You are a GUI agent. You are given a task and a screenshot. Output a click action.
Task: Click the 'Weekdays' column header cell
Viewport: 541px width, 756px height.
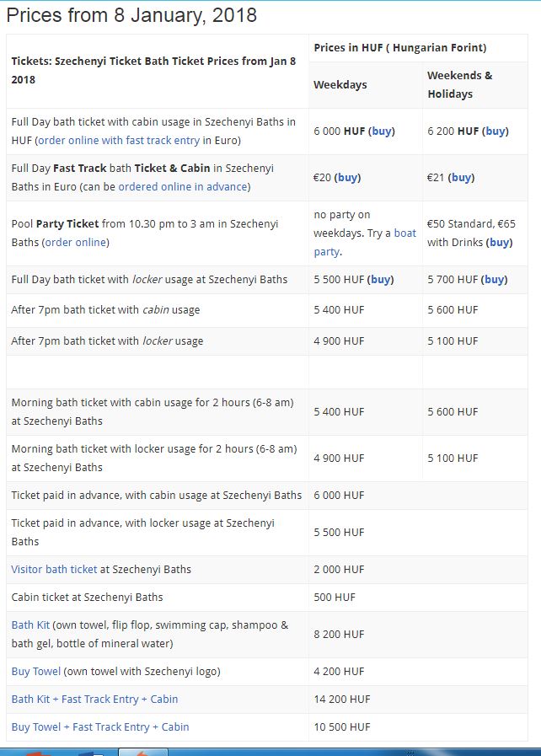tap(340, 85)
